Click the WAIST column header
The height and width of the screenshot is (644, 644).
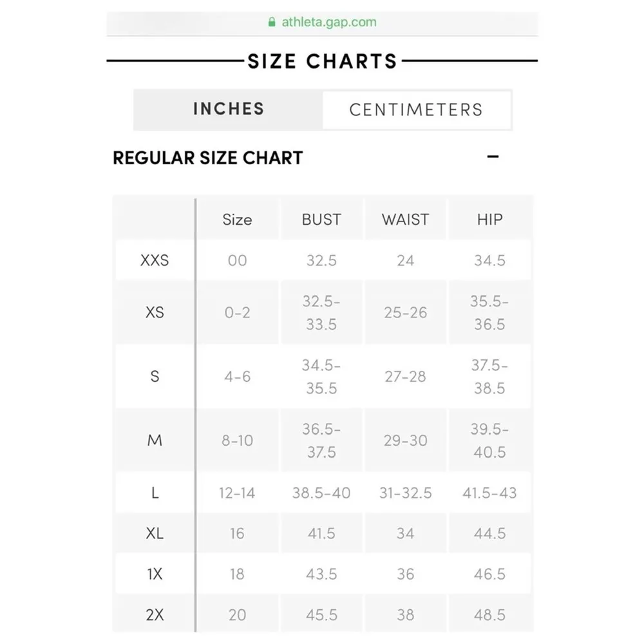405,220
